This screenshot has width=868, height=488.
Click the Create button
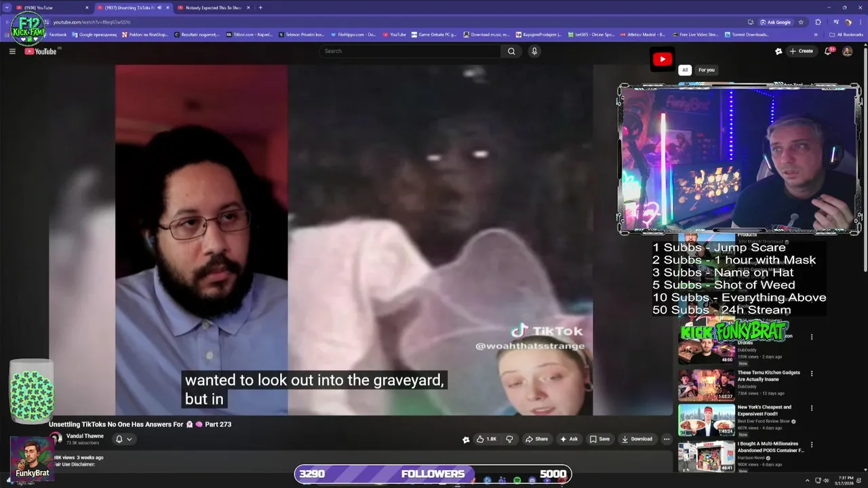coord(802,51)
